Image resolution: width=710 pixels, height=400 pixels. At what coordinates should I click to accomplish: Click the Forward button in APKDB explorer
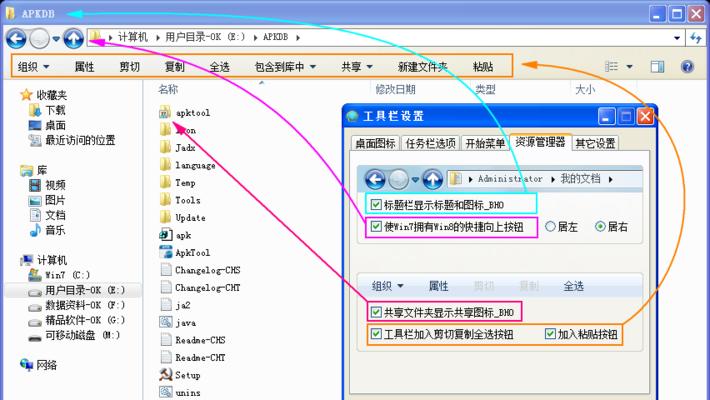39,38
